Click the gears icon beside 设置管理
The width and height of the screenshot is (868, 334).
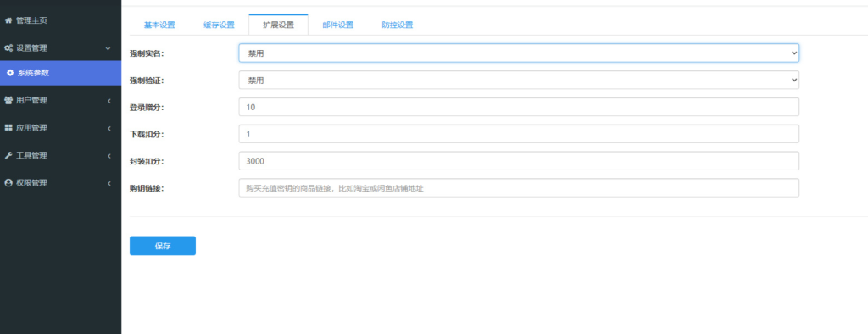click(x=8, y=48)
